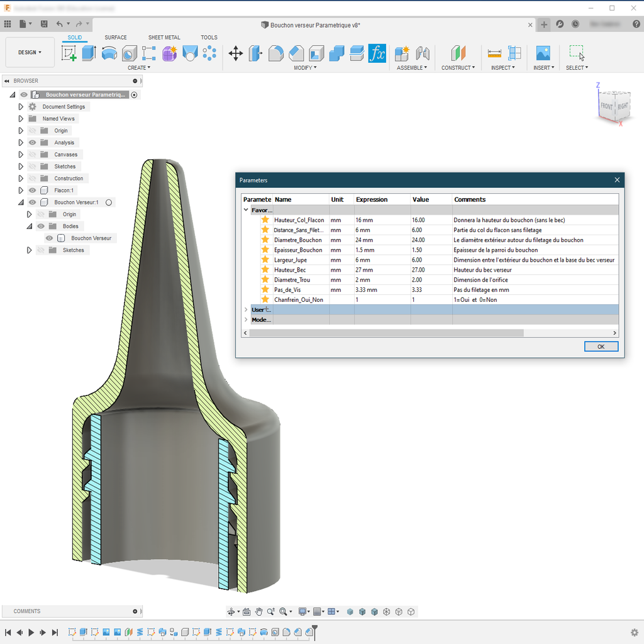The image size is (644, 644).
Task: Select the Extrude tool
Action: pyautogui.click(x=89, y=53)
